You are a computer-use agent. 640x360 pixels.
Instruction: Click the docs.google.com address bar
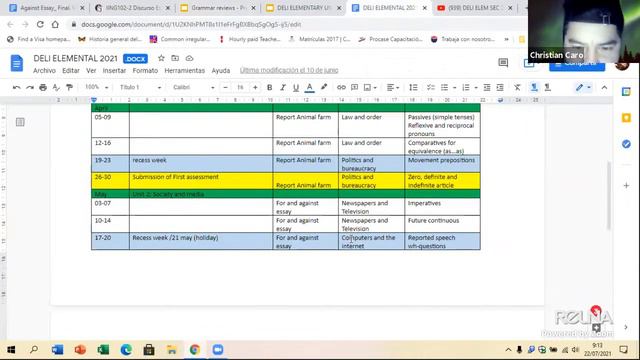[191, 24]
